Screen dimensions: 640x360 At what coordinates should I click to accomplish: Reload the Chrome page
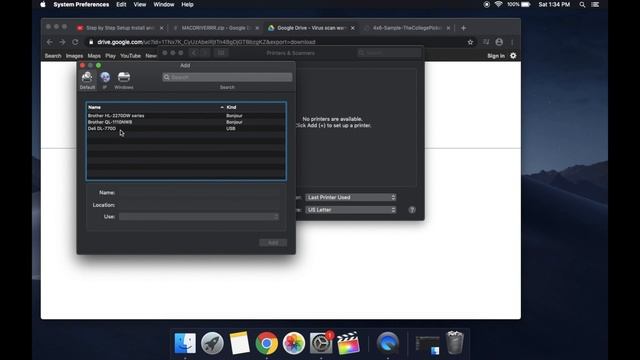(75, 42)
